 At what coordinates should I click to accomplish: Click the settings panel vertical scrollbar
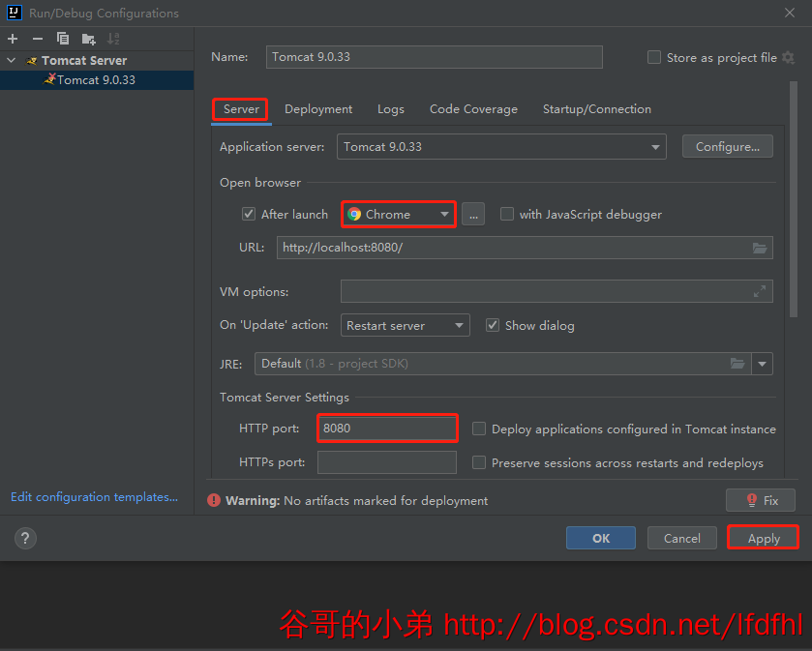click(x=794, y=199)
